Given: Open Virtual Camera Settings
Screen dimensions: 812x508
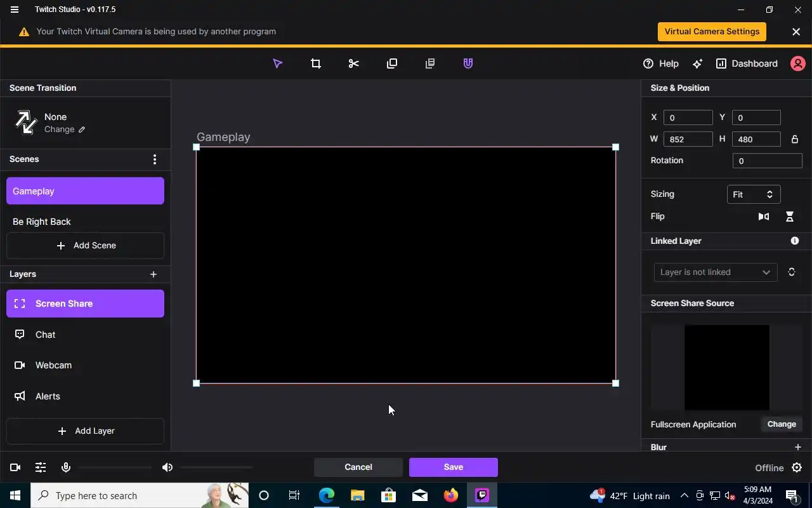Looking at the screenshot, I should (712, 32).
